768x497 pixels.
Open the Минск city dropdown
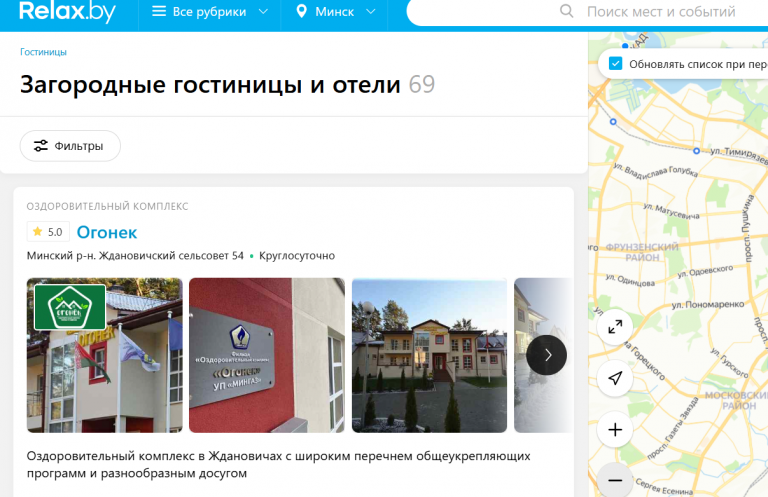click(336, 11)
